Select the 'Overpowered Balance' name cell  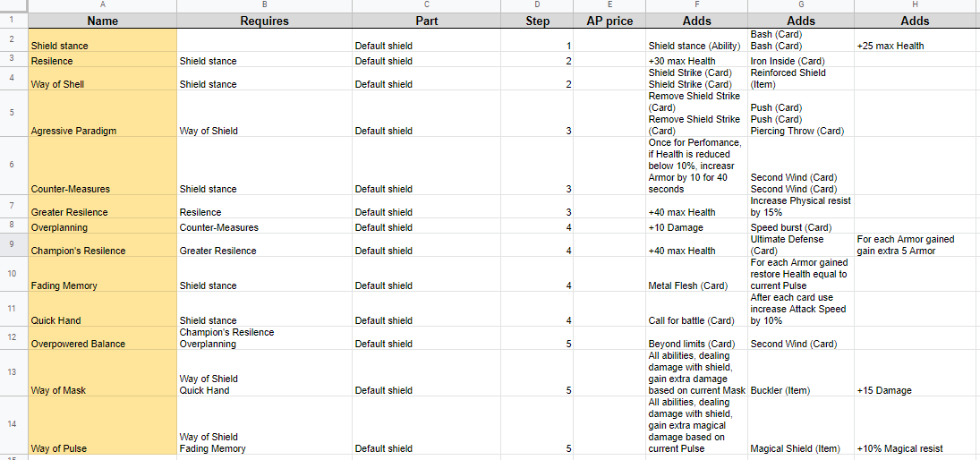[103, 338]
